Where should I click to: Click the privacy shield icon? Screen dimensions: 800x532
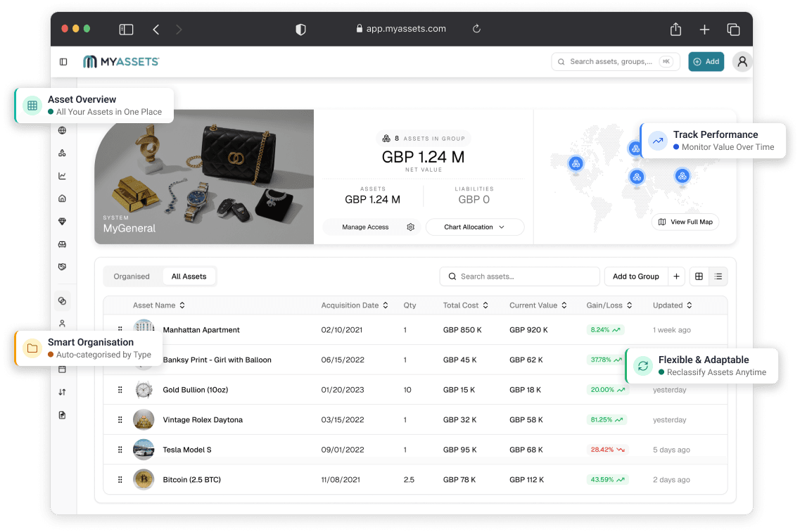click(x=301, y=30)
